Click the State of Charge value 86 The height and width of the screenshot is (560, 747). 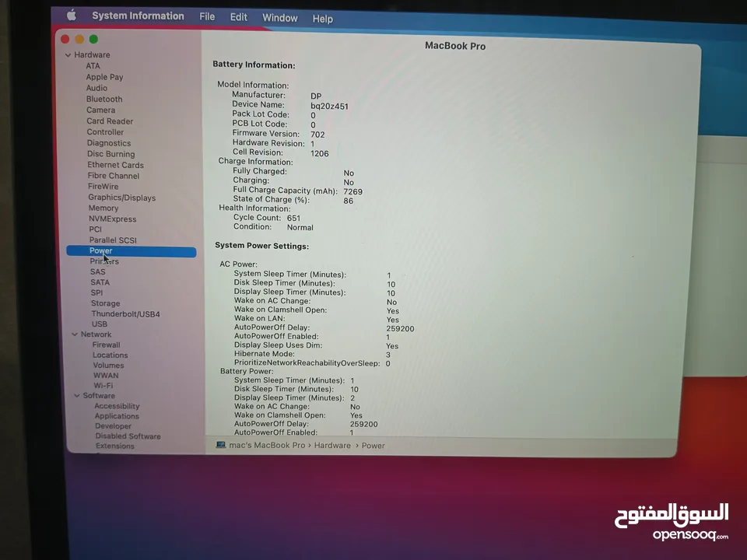pyautogui.click(x=349, y=201)
